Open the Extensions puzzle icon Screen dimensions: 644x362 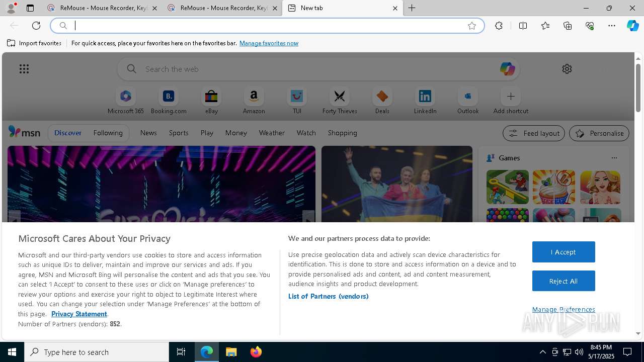(499, 26)
